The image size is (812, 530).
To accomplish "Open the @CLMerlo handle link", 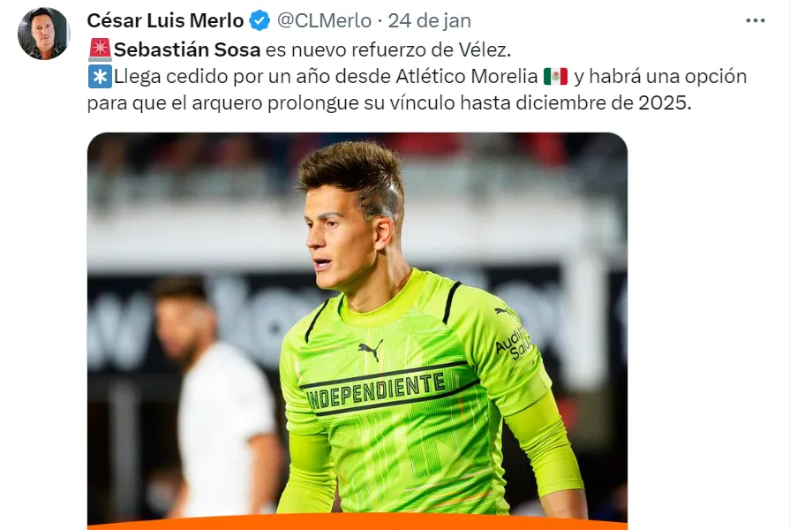I will coord(324,20).
